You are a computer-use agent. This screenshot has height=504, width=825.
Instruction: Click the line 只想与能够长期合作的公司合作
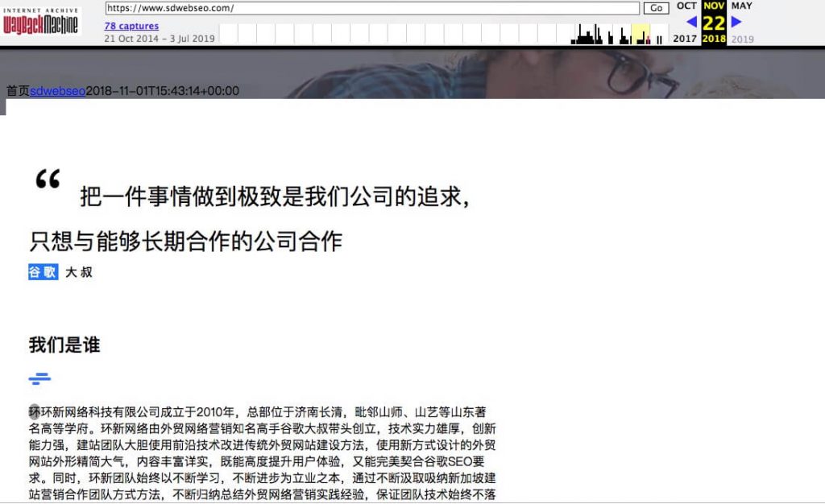click(x=186, y=242)
